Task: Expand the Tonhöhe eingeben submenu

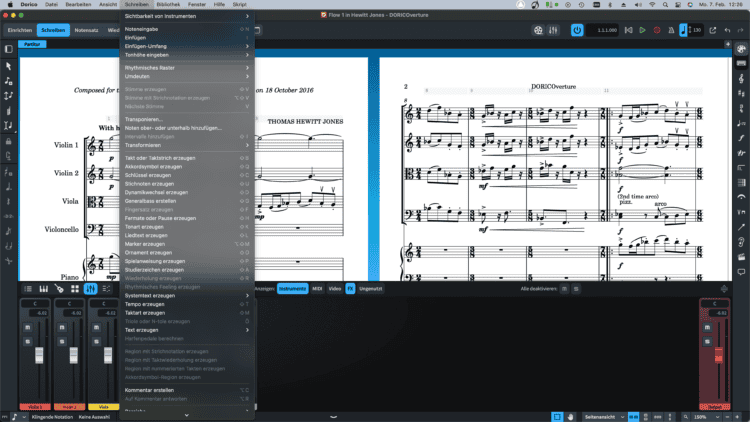Action: [187, 55]
